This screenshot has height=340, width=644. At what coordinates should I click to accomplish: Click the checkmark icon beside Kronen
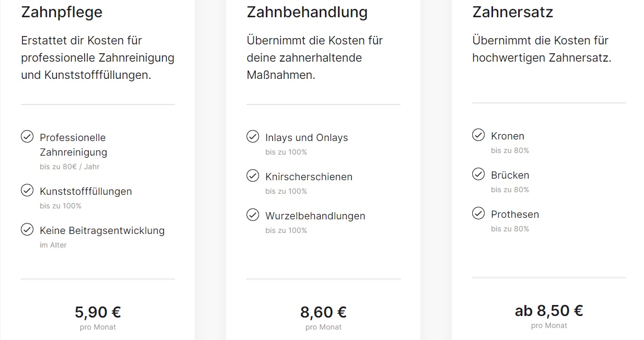pyautogui.click(x=478, y=135)
